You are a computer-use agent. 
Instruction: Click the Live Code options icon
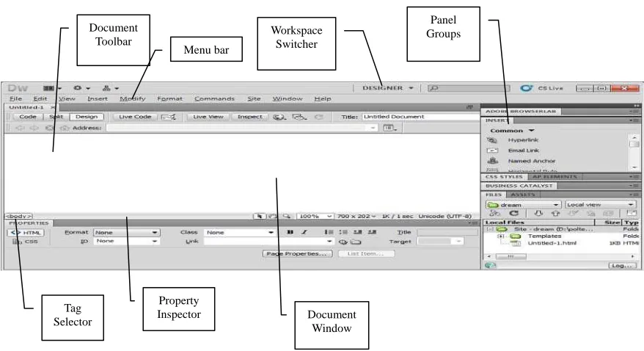click(x=169, y=117)
